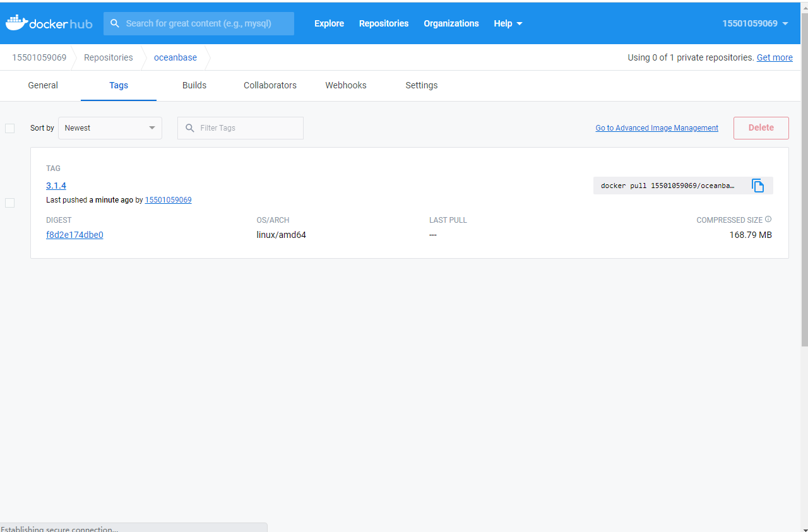Open the Collaborators tab
This screenshot has height=532, width=808.
point(270,85)
